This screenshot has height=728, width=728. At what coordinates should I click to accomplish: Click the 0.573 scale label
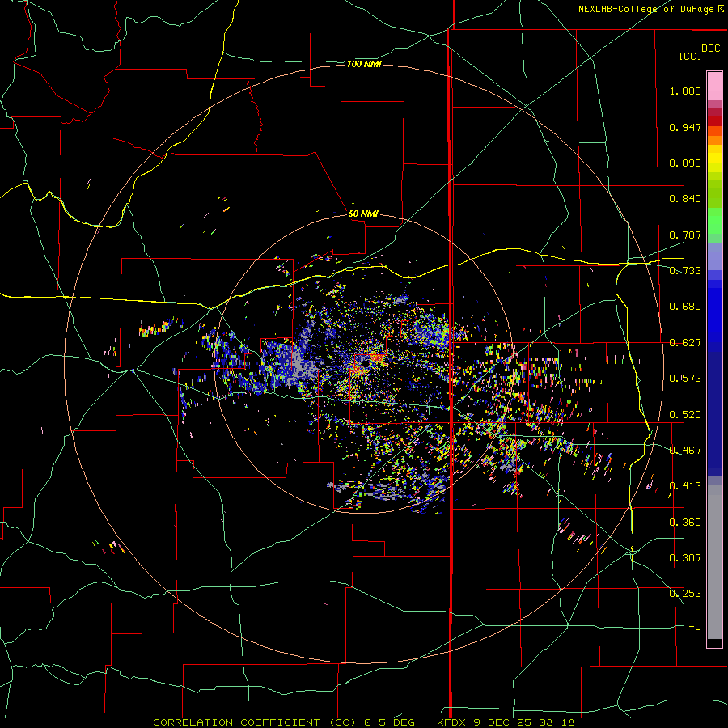click(x=685, y=379)
